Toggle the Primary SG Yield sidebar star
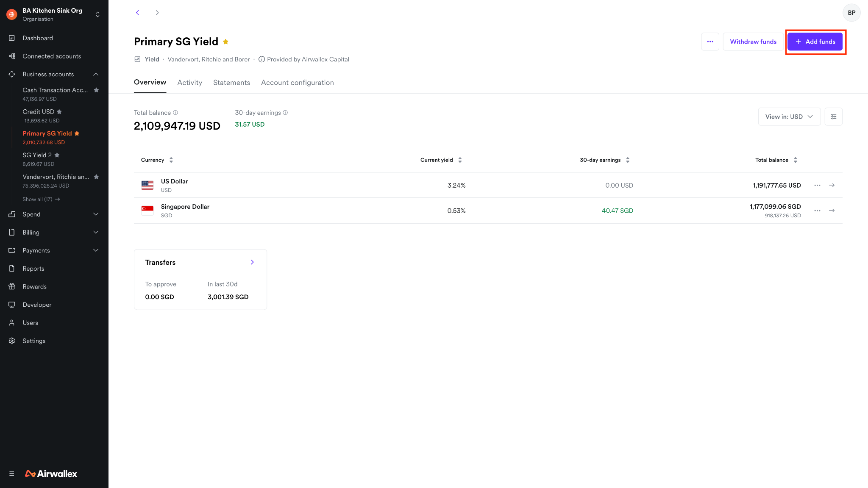This screenshot has width=868, height=488. pyautogui.click(x=77, y=133)
